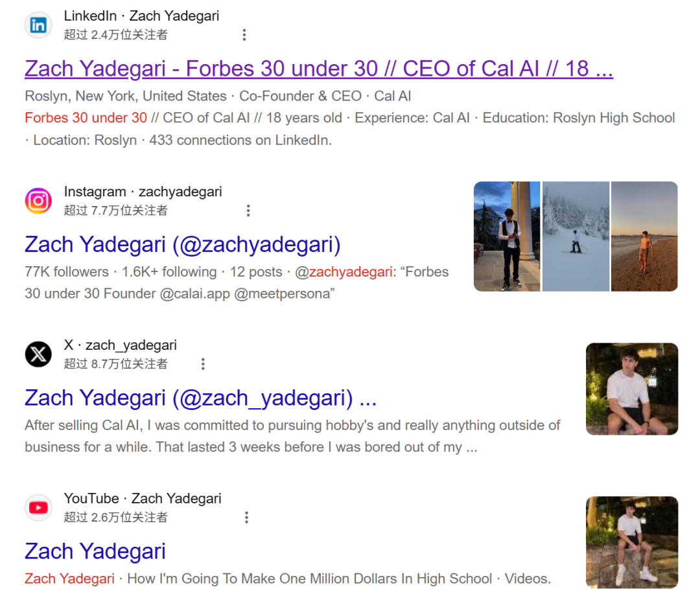Open the Zach Yadegari (@zachyadegari) Instagram link
This screenshot has width=700, height=596.
pyautogui.click(x=183, y=244)
